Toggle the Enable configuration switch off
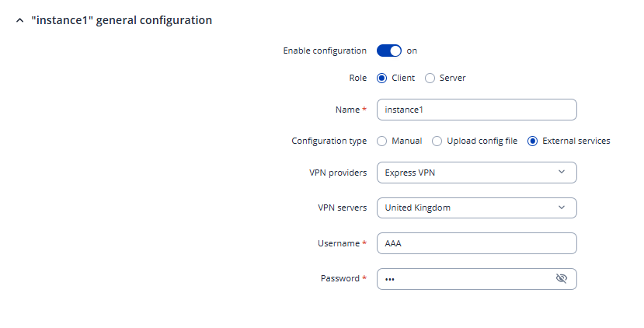Viewport: 644px width, 328px height. click(389, 51)
